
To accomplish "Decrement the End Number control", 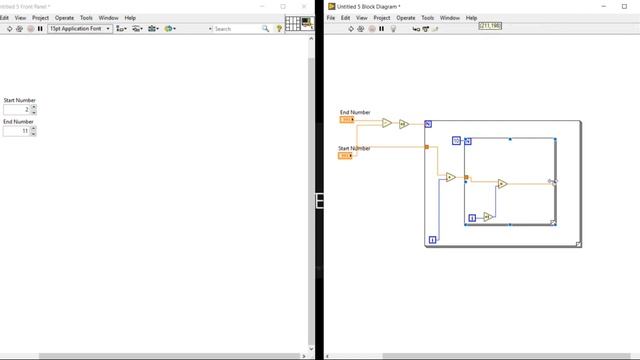I will pyautogui.click(x=33, y=133).
